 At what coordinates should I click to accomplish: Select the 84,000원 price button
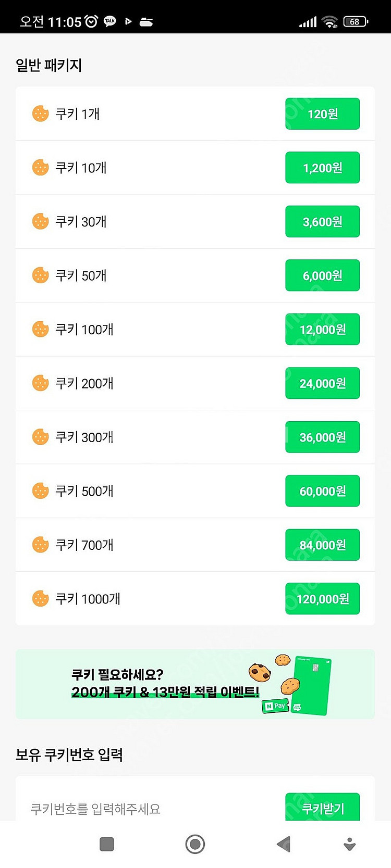coord(323,545)
